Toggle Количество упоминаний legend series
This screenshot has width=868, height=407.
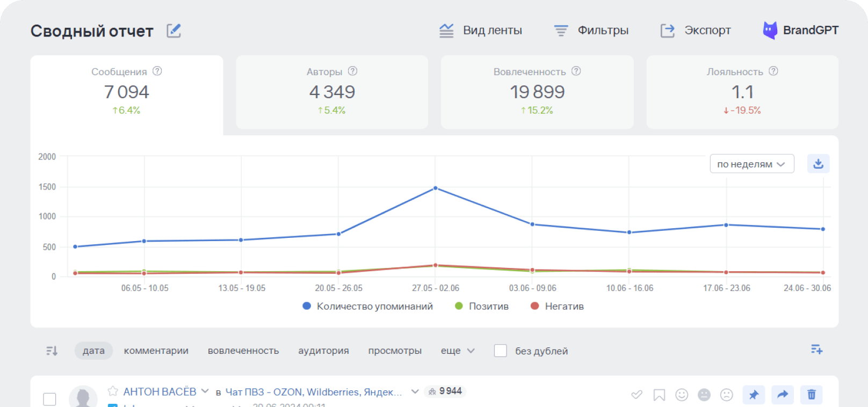point(368,306)
